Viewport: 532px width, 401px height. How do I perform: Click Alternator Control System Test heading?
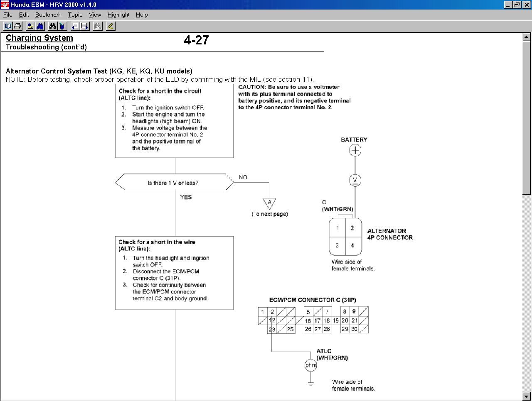99,71
